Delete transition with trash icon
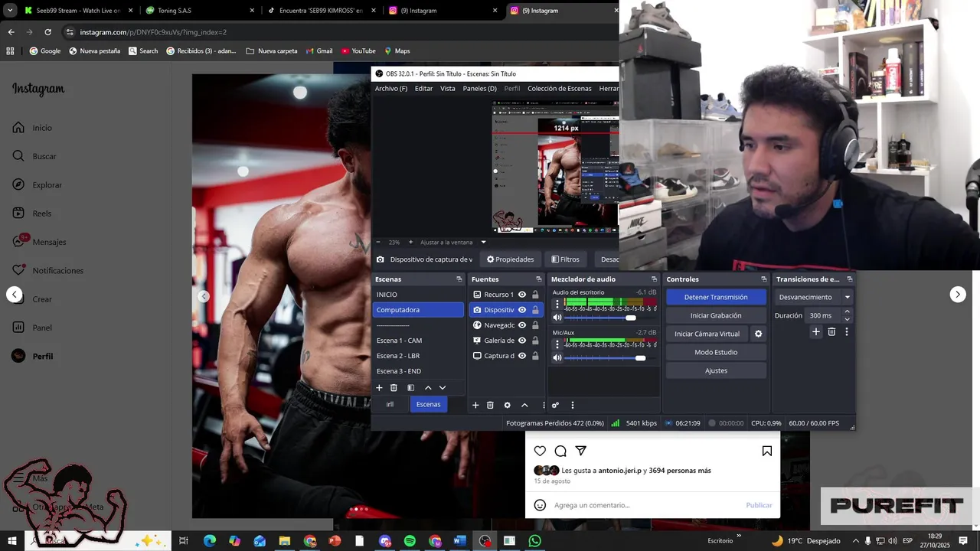Viewport: 980px width, 551px height. (x=831, y=331)
